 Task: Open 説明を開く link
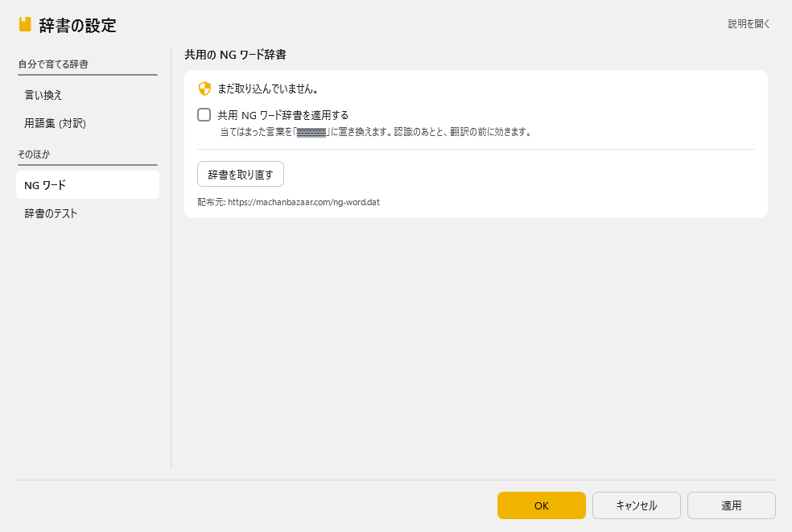[749, 24]
